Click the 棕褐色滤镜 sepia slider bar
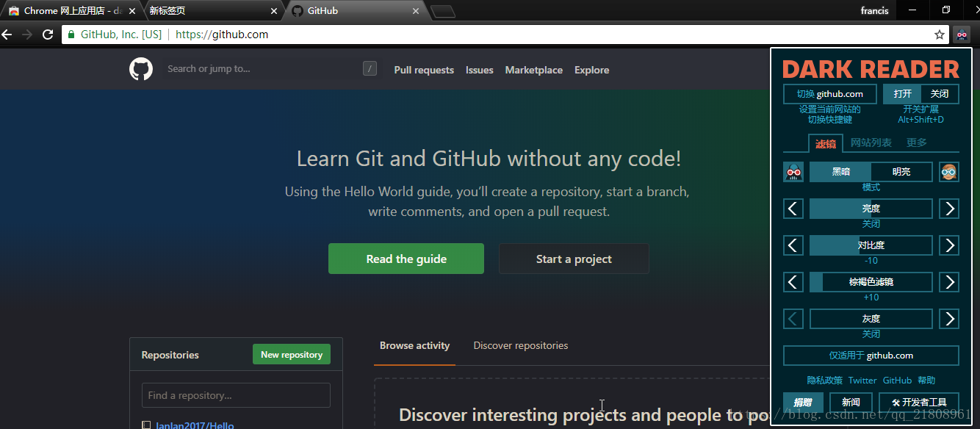980x429 pixels. click(x=871, y=282)
